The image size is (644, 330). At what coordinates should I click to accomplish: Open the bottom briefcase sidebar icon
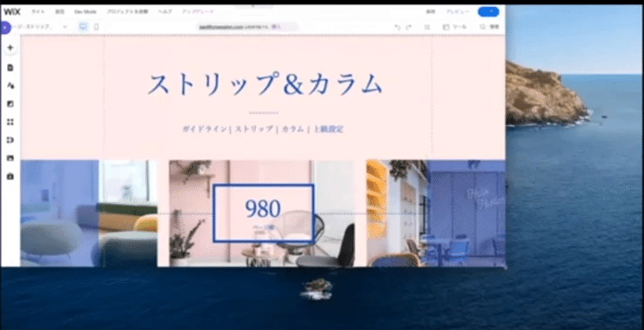pyautogui.click(x=10, y=176)
